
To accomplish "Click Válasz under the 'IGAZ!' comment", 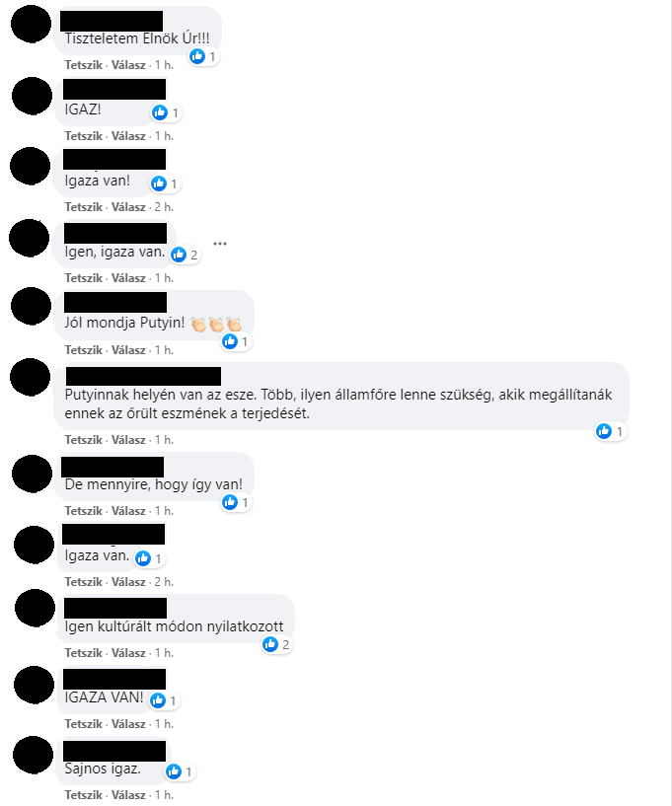I will point(128,136).
